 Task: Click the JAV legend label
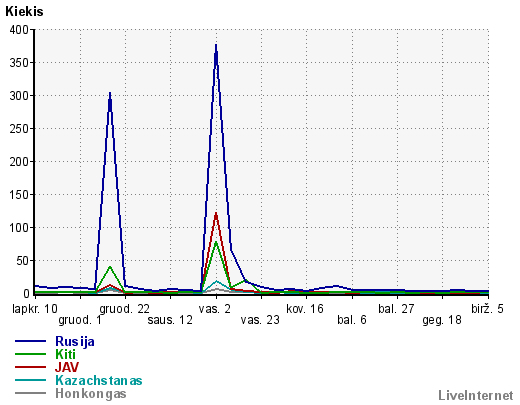pos(67,367)
